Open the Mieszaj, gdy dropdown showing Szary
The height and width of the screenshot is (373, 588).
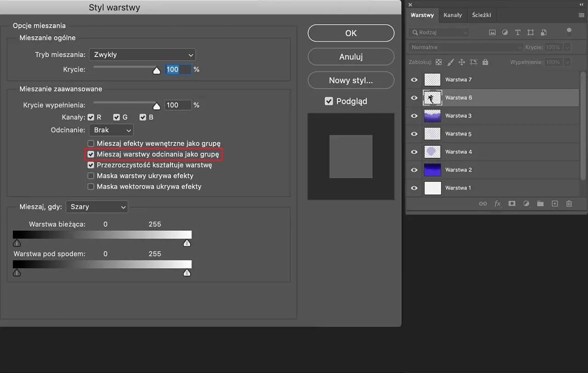(x=96, y=207)
